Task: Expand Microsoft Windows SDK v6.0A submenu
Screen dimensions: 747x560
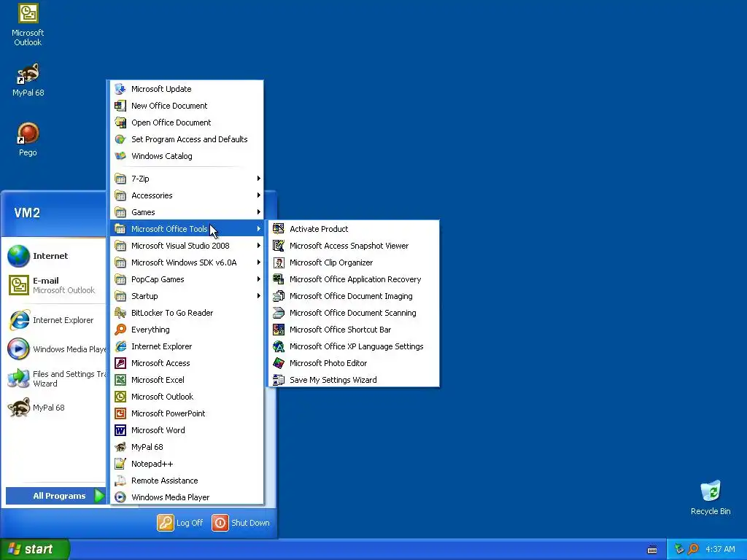Action: [x=187, y=262]
